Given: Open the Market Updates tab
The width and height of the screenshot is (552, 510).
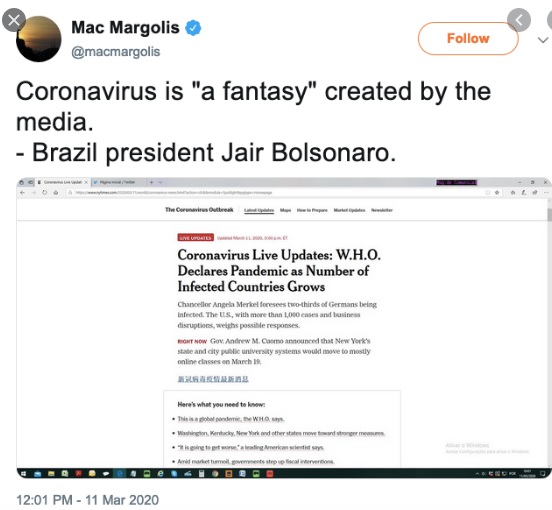Looking at the screenshot, I should coord(349,210).
